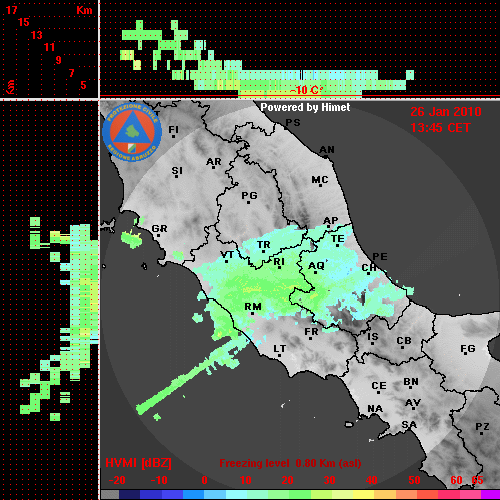Click the CE city label
The image size is (500, 500).
[x=379, y=386]
